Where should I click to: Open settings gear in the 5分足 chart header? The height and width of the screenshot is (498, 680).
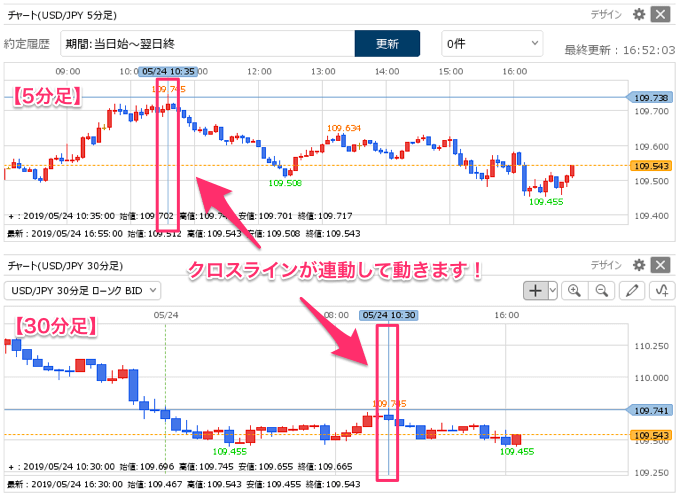pyautogui.click(x=638, y=15)
